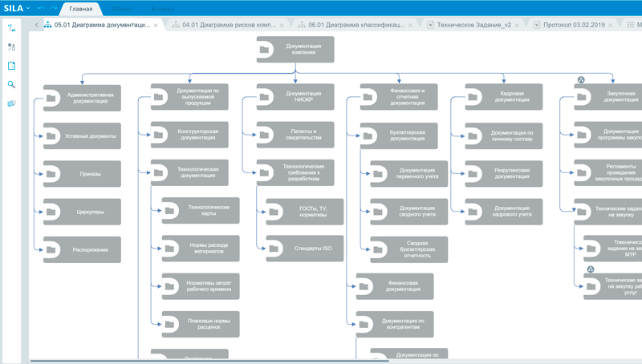Open the Объект ribbon tab
The width and height of the screenshot is (642, 364).
pos(122,9)
